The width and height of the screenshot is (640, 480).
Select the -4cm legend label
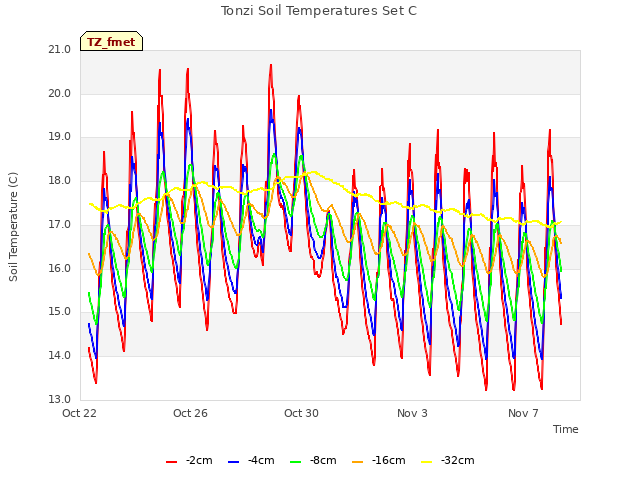click(261, 460)
